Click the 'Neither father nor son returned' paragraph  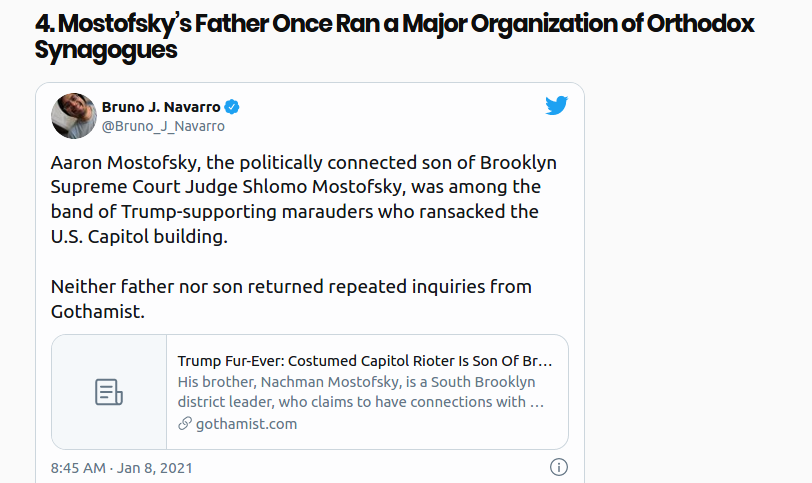point(291,299)
